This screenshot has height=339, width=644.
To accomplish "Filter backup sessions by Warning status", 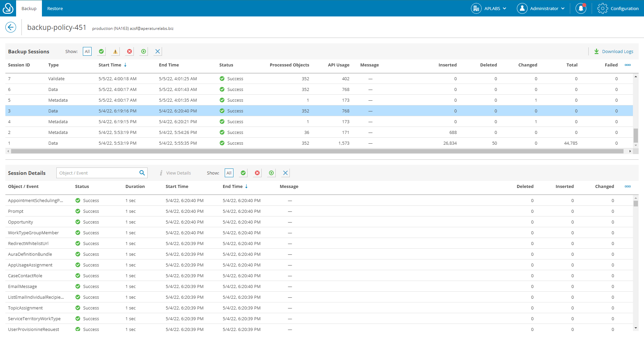I will tap(115, 51).
